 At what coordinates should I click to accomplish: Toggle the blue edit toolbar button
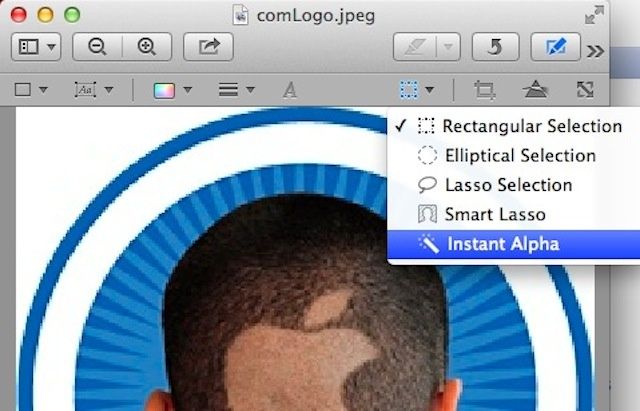click(556, 47)
